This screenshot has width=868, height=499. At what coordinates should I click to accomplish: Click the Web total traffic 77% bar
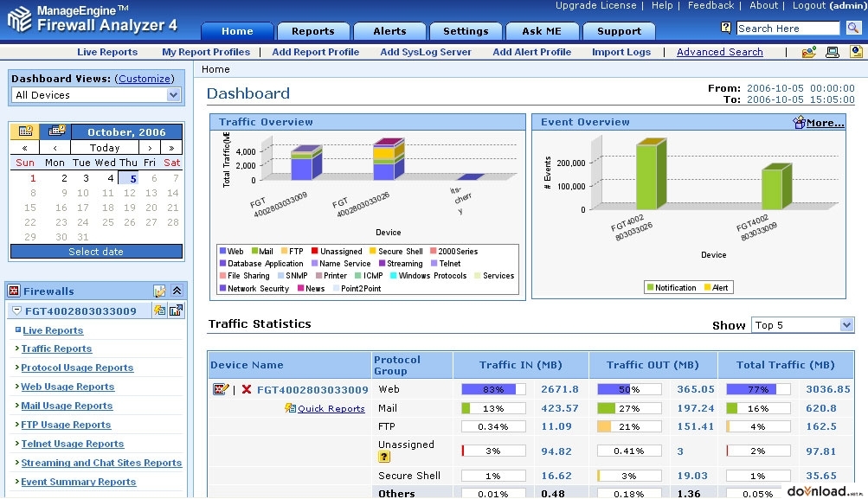coord(758,389)
